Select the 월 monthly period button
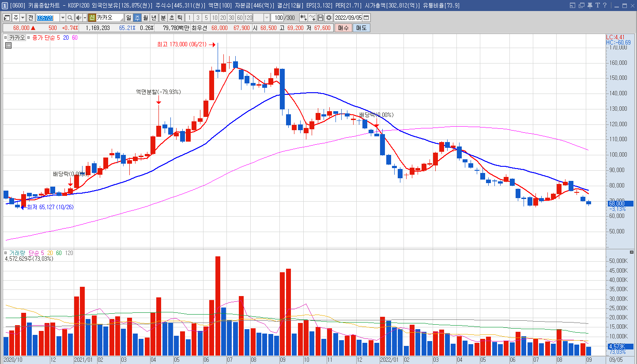Screen dimensions: 637x364 click(145, 18)
